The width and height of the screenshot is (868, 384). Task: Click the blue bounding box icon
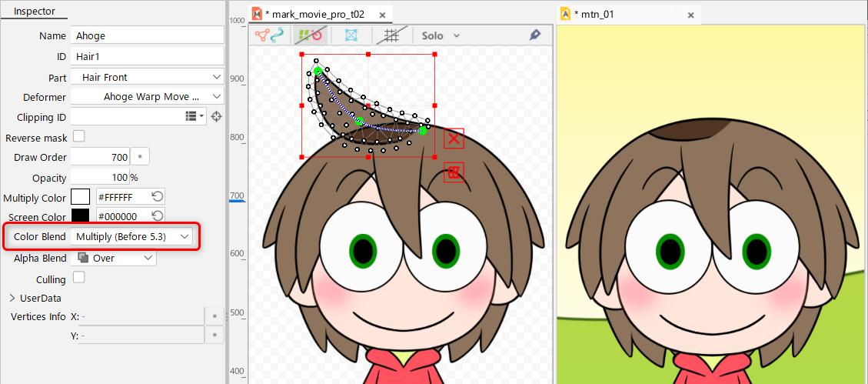(x=351, y=35)
